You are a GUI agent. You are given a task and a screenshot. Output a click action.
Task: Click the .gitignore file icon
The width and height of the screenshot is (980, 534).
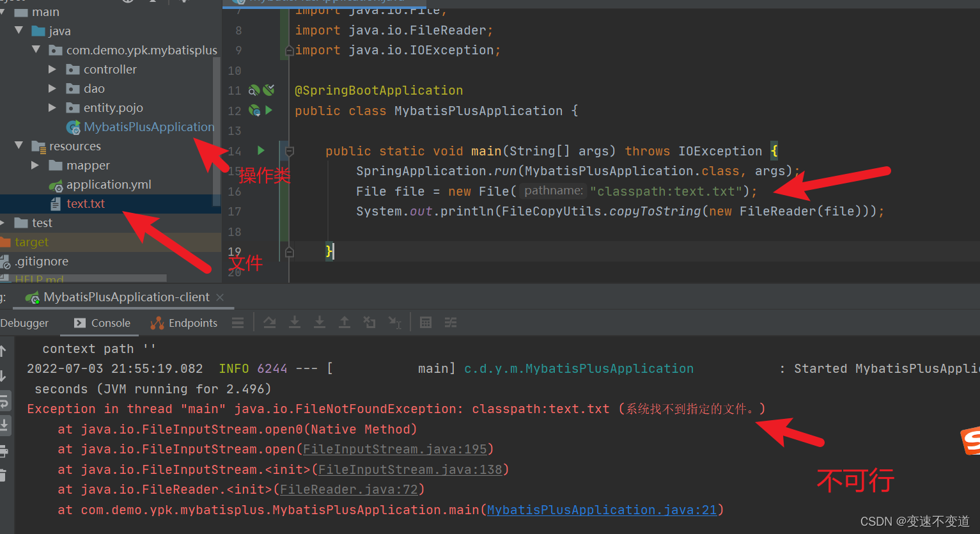point(5,262)
